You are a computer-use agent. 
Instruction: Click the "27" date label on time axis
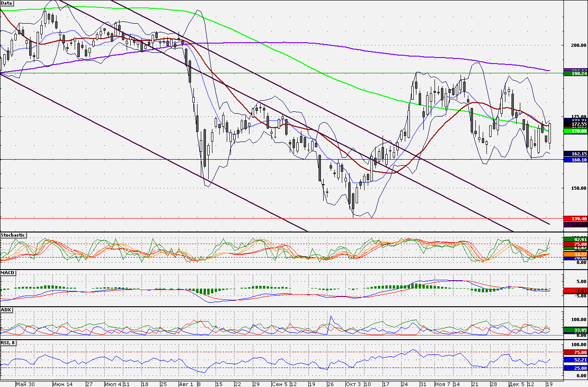pyautogui.click(x=89, y=384)
